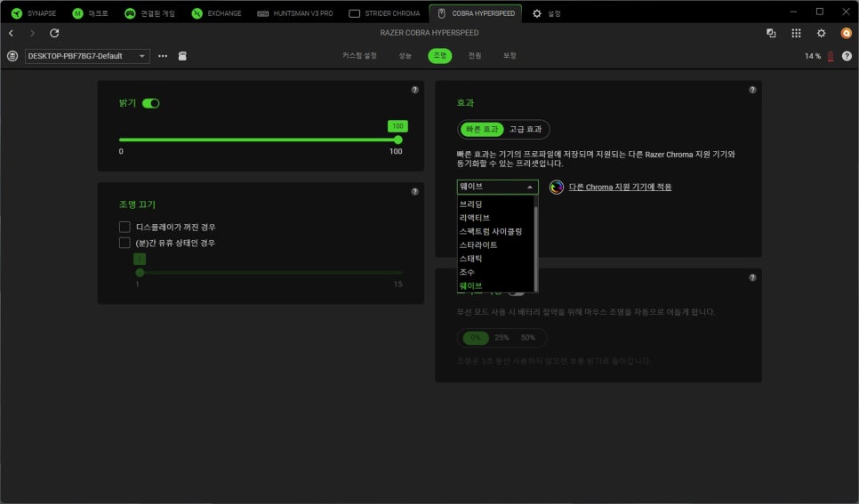Go back with the left arrow
This screenshot has width=859, height=504.
click(11, 34)
